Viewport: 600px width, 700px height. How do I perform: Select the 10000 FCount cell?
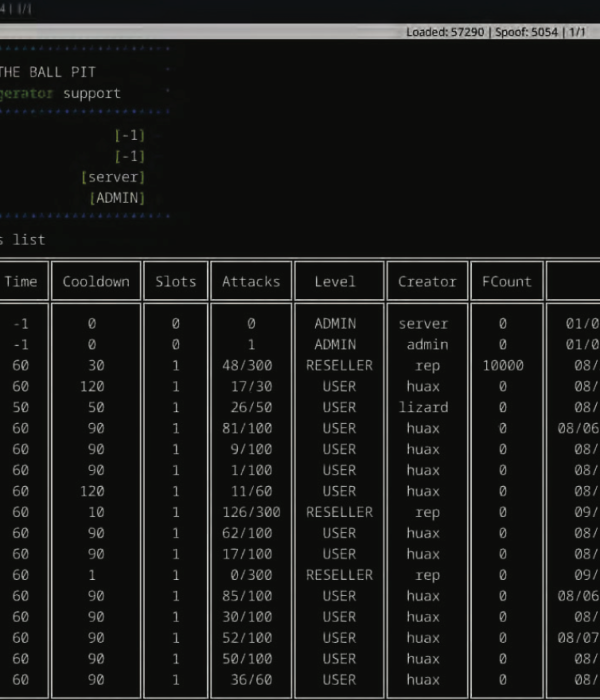[x=502, y=366]
